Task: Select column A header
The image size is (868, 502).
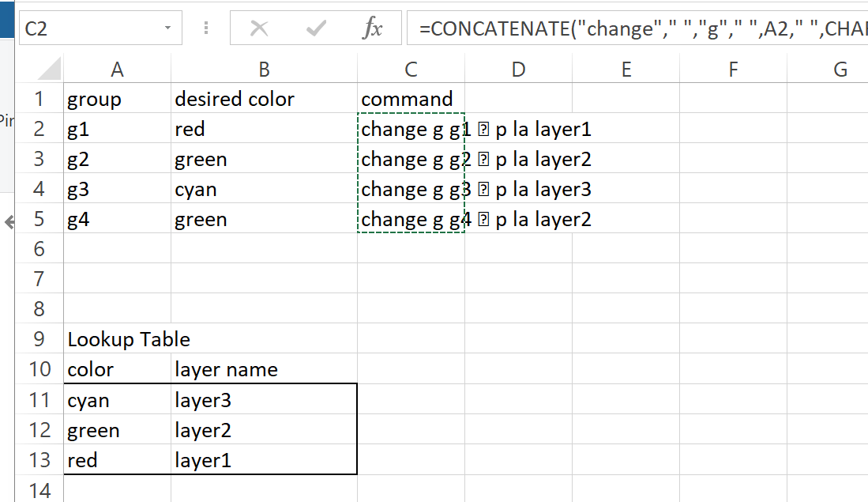Action: (x=117, y=70)
